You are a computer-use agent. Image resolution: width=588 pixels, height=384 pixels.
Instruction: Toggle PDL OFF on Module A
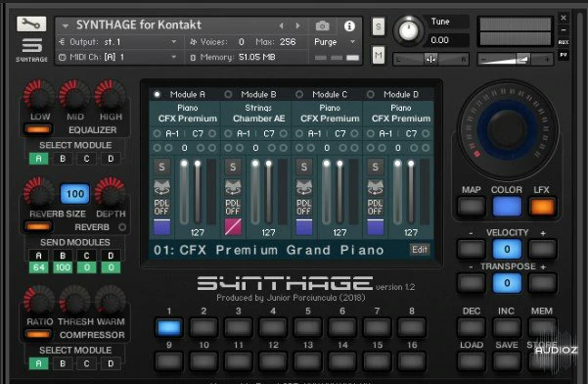click(161, 207)
